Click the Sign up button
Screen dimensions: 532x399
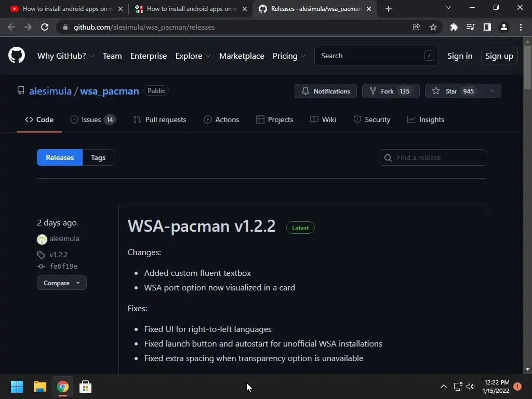(x=499, y=56)
